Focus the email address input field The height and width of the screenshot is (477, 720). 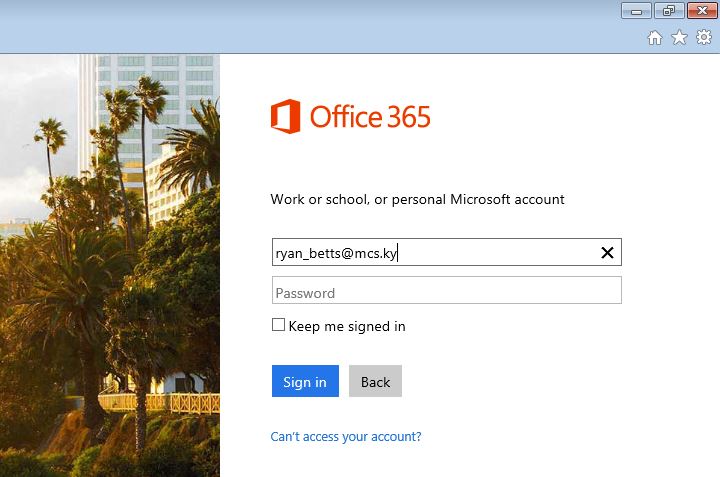click(x=446, y=252)
